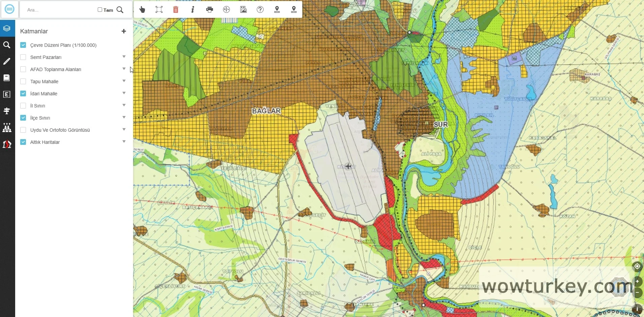This screenshot has height=317, width=644.
Task: Expand AFAD Toplanma Alanları layer options
Action: click(124, 69)
